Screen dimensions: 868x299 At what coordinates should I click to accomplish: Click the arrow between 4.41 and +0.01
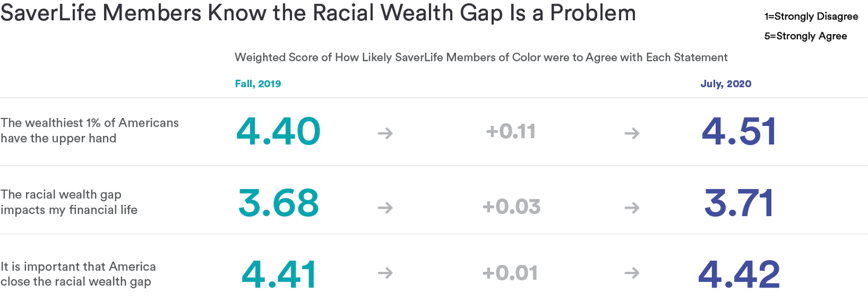click(385, 273)
